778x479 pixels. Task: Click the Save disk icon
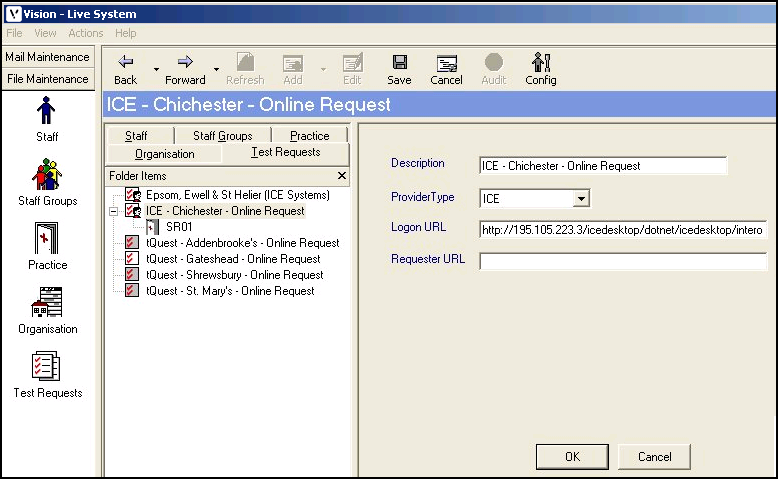pos(399,62)
